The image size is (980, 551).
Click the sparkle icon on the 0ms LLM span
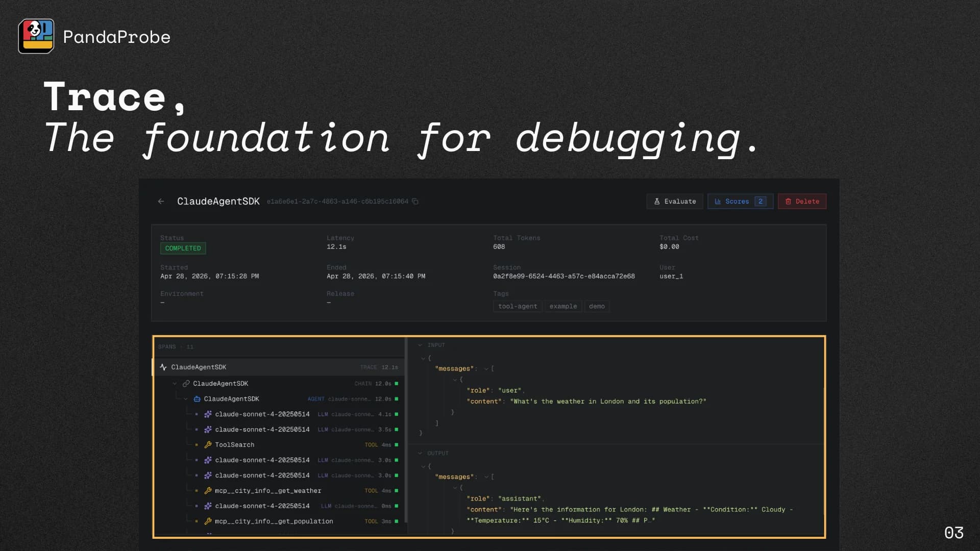click(x=208, y=506)
